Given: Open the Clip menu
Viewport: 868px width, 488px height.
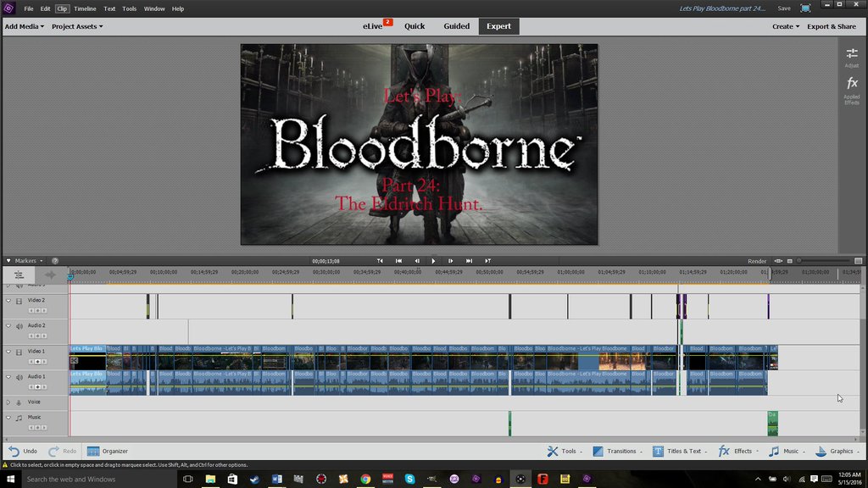Looking at the screenshot, I should 61,8.
